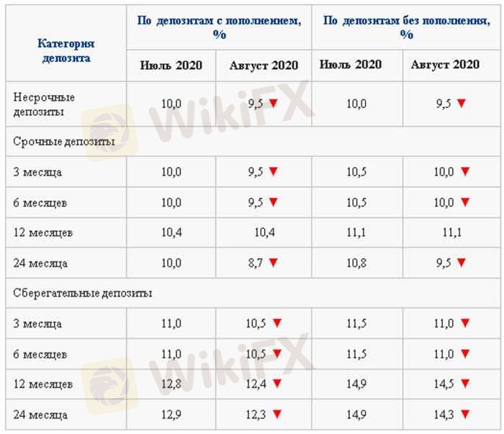Click the 12,8 value cell

[x=171, y=384]
